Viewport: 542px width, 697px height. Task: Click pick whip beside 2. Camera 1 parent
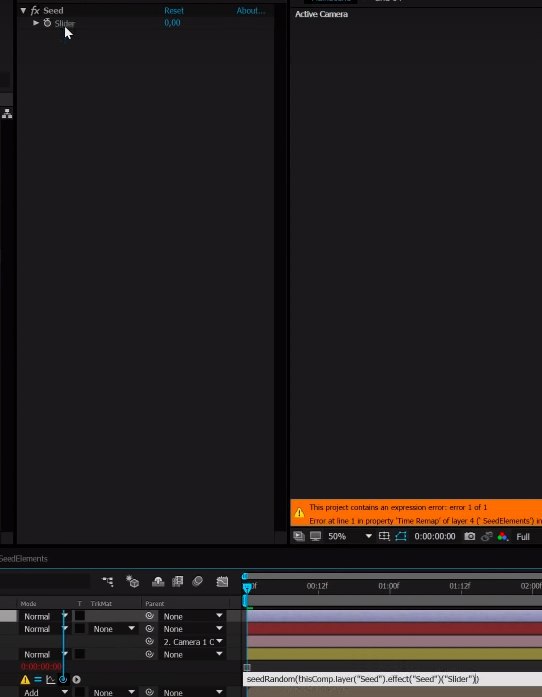[x=149, y=641]
